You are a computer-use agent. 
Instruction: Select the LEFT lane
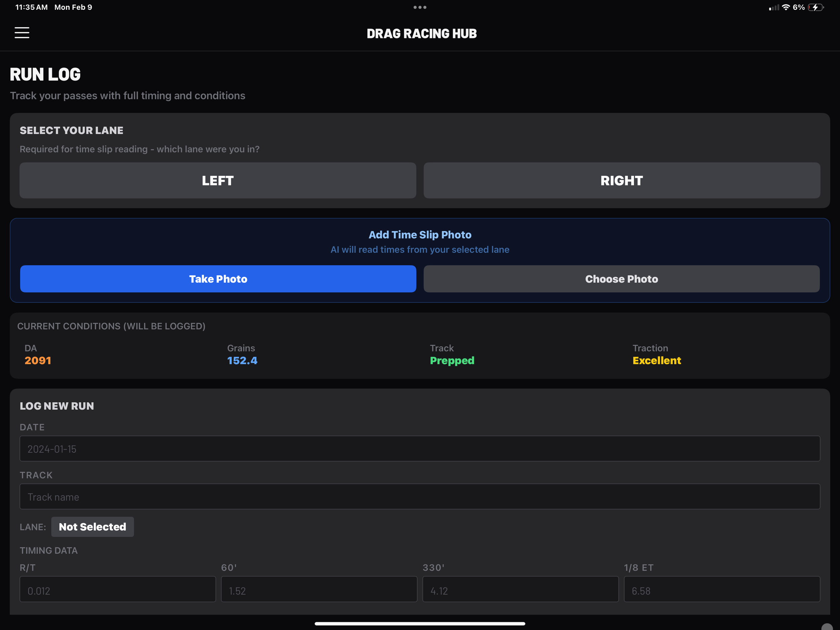218,180
